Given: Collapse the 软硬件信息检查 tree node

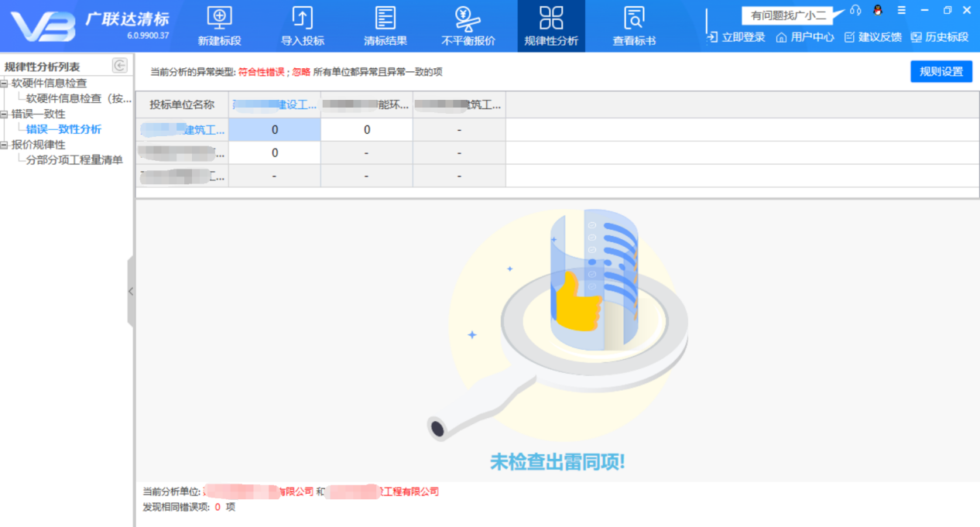Looking at the screenshot, I should tap(5, 83).
